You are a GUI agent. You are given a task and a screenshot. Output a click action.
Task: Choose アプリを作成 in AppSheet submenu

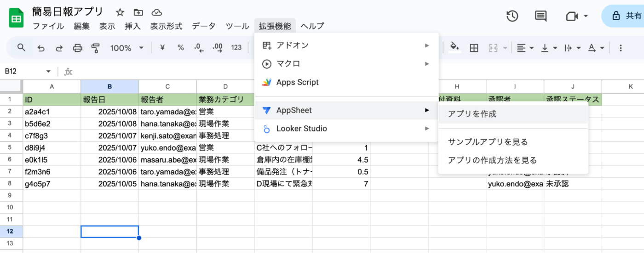click(472, 114)
